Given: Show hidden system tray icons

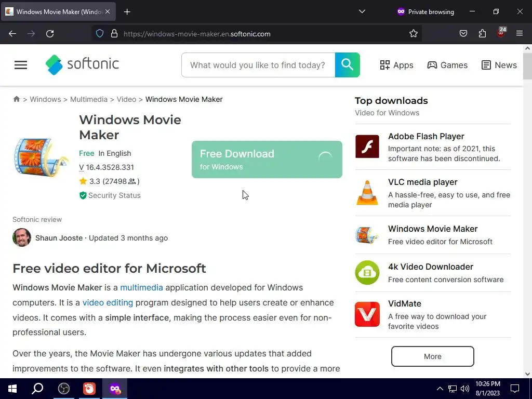Looking at the screenshot, I should coord(440,389).
